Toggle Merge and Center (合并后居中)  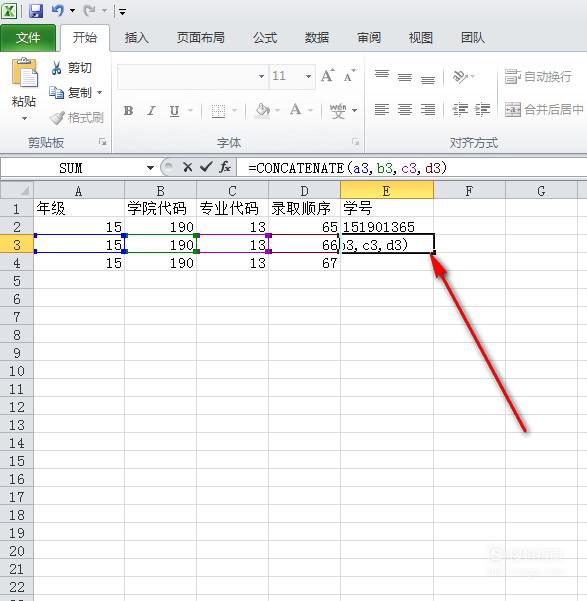[x=544, y=110]
